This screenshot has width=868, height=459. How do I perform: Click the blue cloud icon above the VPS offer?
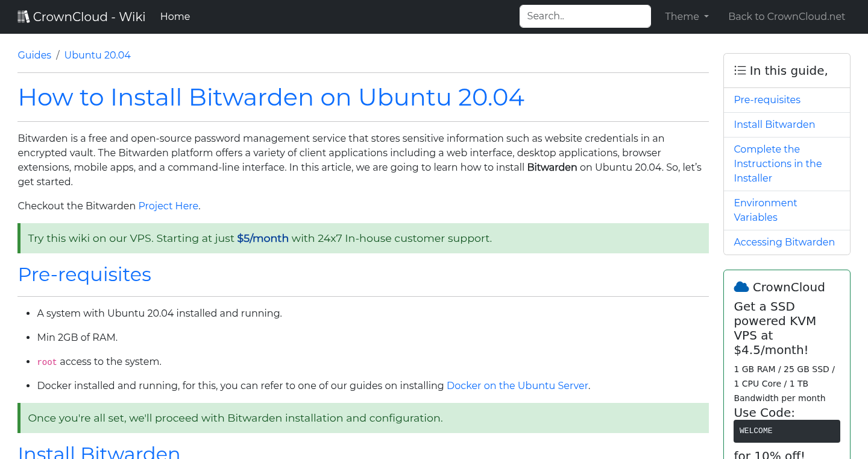(742, 286)
